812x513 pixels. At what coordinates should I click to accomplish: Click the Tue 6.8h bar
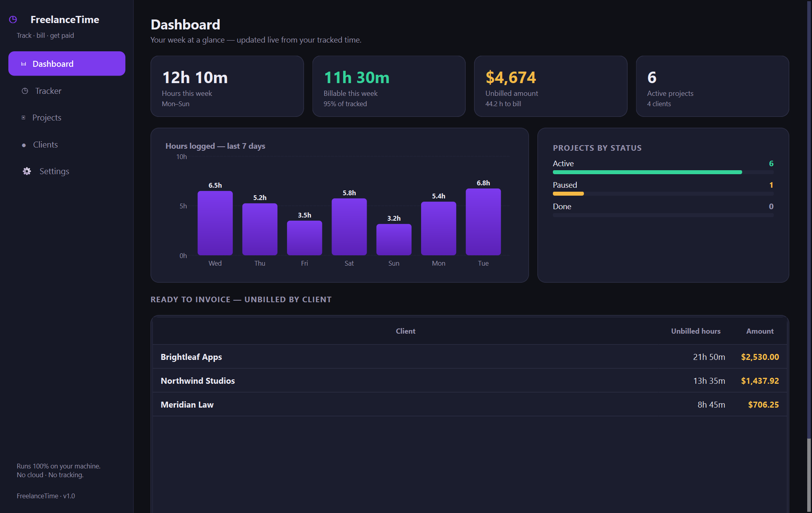point(483,222)
